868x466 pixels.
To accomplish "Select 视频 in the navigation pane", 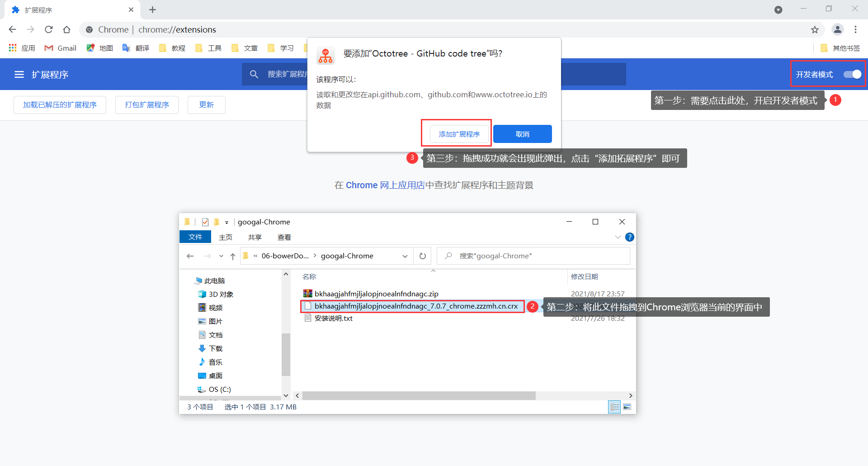I will 211,308.
